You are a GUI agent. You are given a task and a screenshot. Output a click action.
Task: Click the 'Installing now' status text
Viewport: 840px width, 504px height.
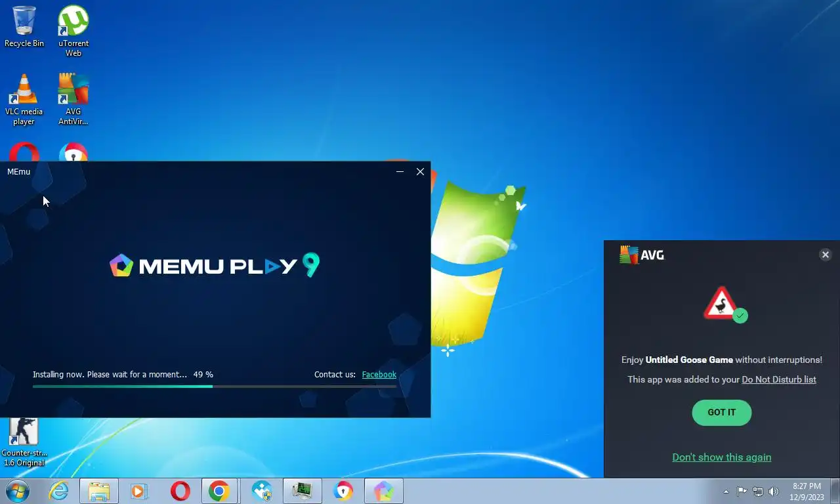point(110,374)
